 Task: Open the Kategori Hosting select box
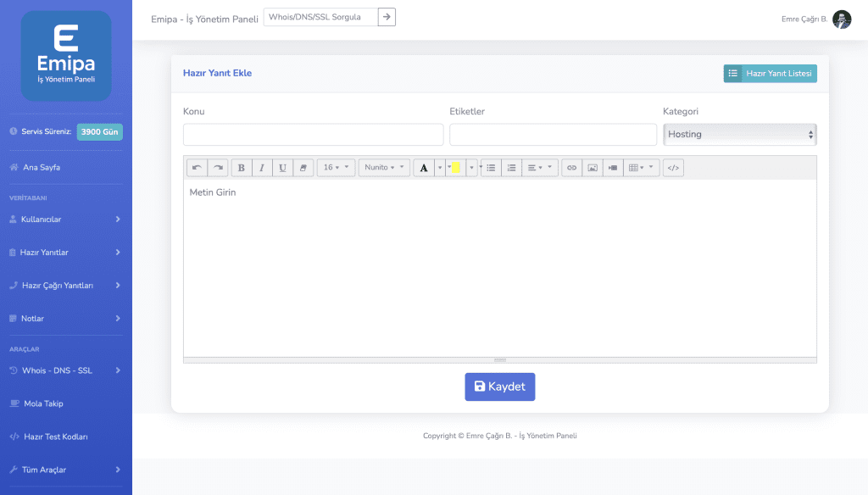pyautogui.click(x=739, y=134)
